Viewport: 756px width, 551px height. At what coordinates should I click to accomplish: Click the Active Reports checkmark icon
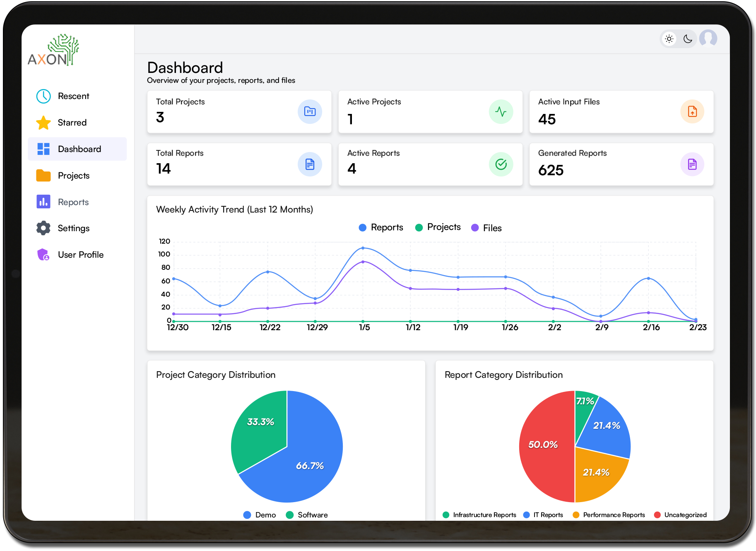pos(501,164)
